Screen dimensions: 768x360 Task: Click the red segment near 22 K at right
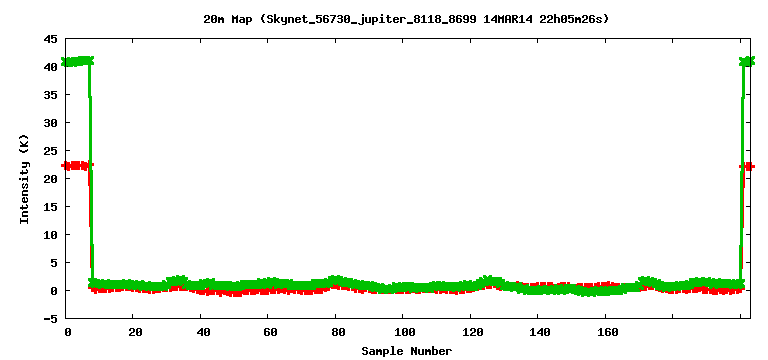pos(748,167)
